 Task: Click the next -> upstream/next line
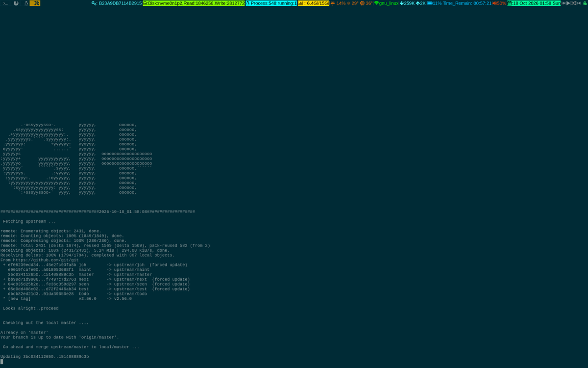[97, 280]
